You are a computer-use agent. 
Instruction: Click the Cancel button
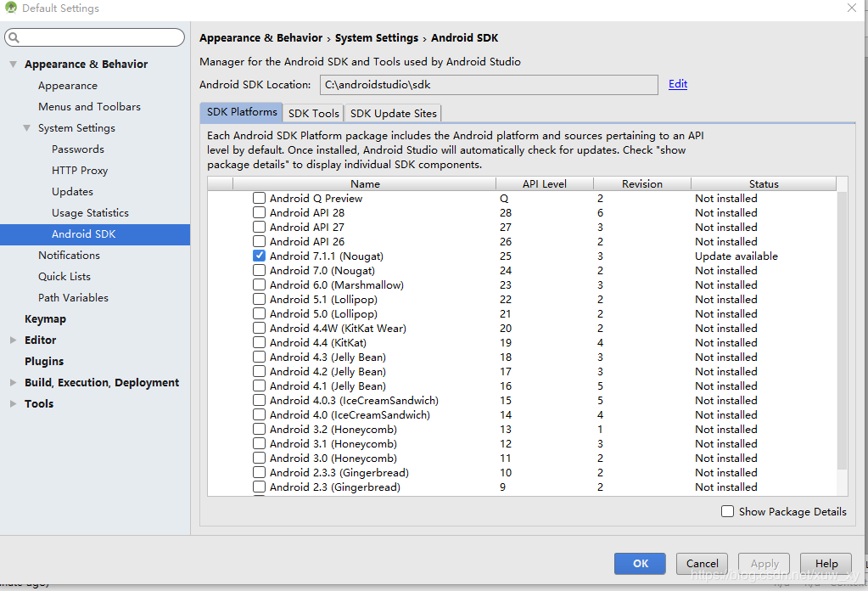[702, 563]
